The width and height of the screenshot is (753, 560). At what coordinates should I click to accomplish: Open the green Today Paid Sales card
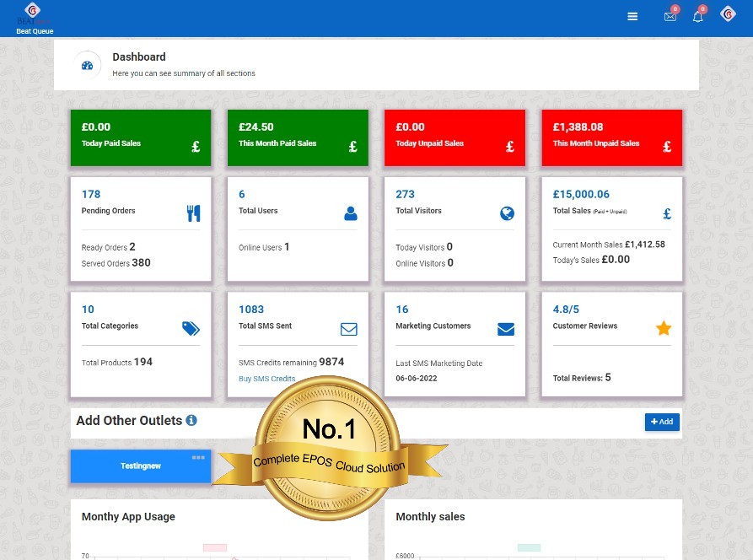click(x=141, y=137)
